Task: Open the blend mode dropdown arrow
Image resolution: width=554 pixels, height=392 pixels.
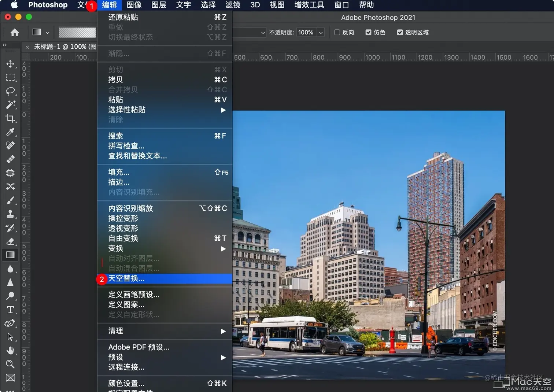Action: click(x=263, y=33)
